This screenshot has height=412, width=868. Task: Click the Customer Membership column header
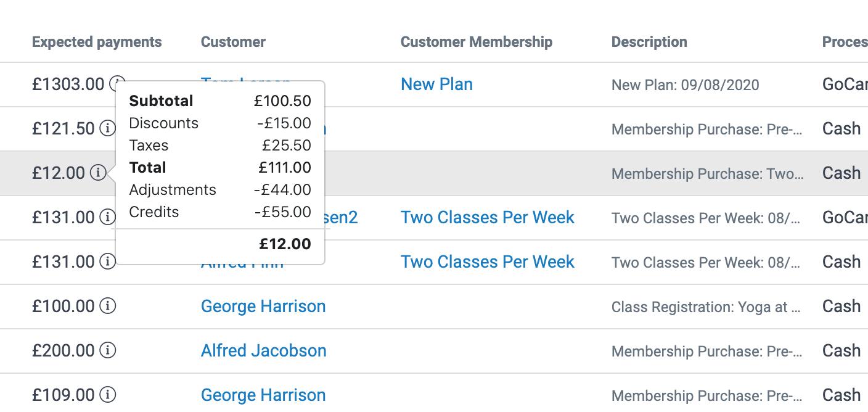(476, 41)
